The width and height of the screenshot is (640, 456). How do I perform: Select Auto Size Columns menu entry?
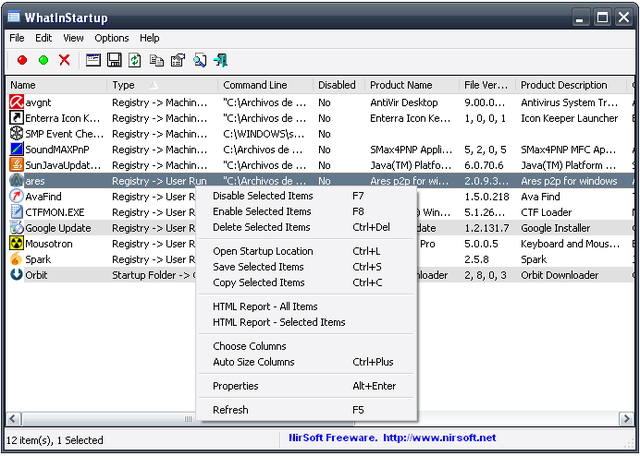307,362
